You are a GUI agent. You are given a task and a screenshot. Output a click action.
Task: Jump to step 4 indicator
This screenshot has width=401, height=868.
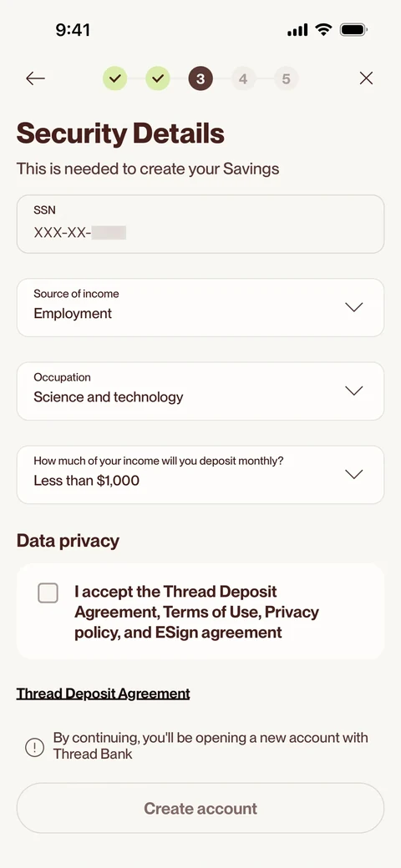[243, 78]
